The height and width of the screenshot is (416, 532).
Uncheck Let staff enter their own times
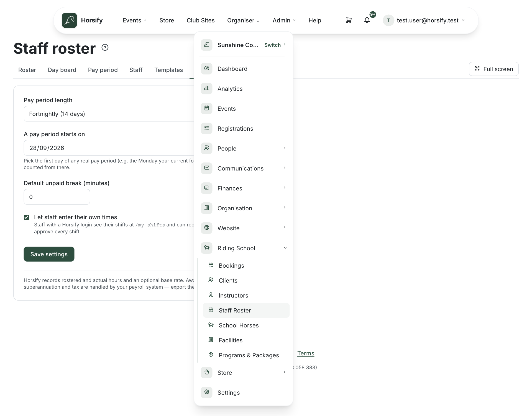coord(26,217)
